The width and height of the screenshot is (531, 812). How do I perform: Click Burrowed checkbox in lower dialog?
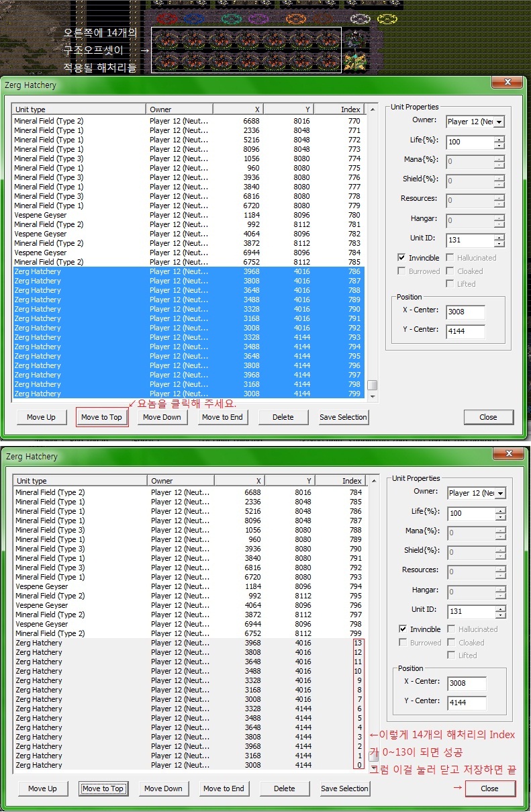(403, 643)
